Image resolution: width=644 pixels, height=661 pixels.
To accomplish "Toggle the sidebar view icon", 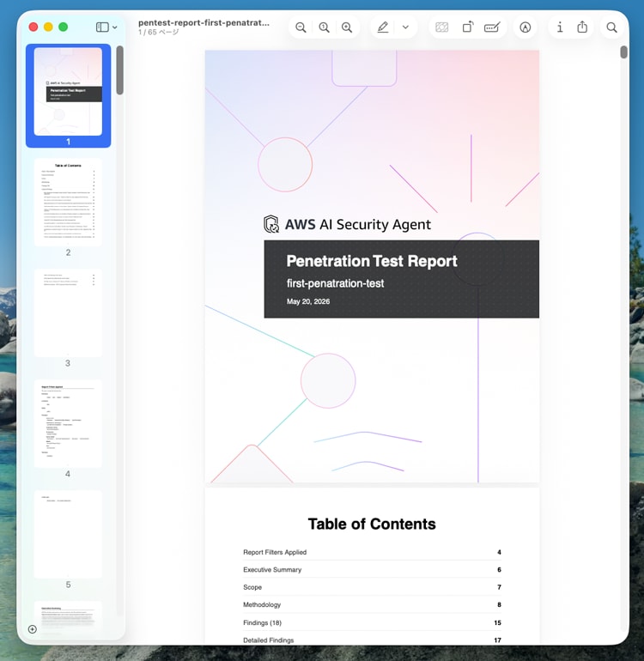I will click(102, 27).
